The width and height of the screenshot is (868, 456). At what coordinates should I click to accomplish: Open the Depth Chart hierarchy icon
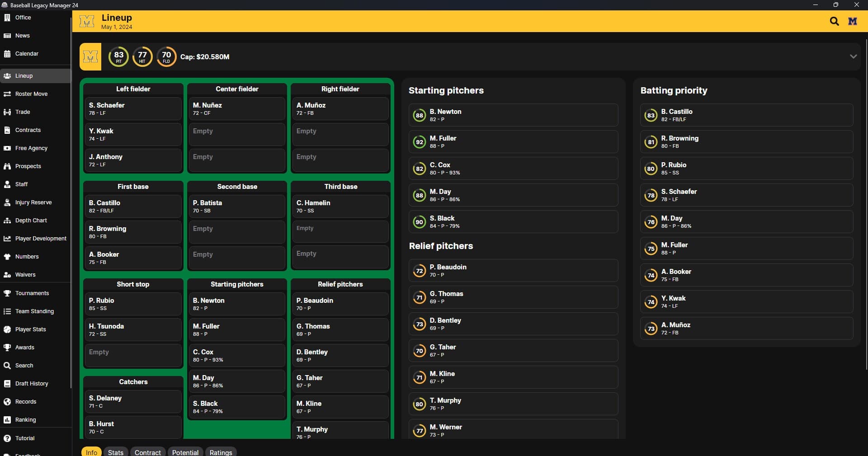(x=7, y=221)
